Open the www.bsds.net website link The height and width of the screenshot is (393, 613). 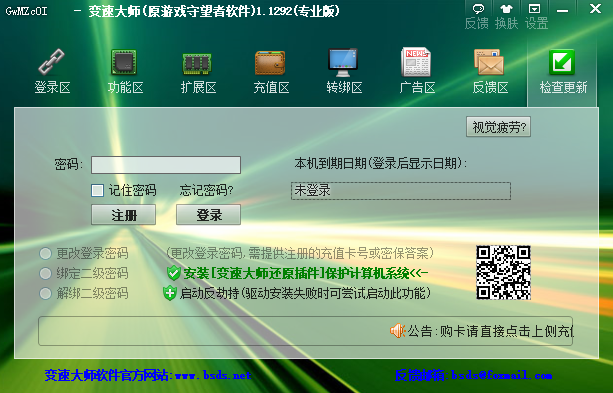tap(213, 375)
